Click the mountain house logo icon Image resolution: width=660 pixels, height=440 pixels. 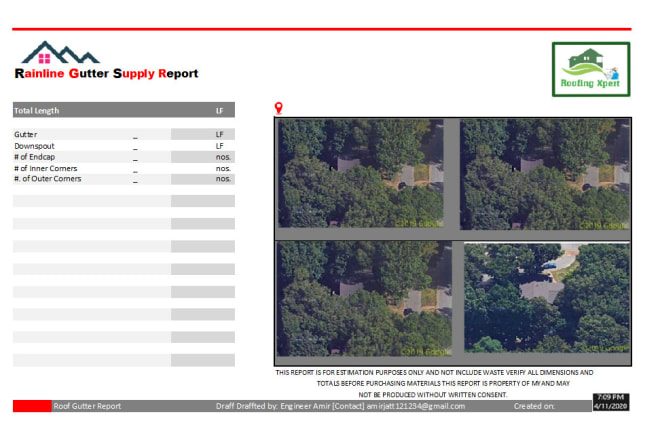pos(60,53)
